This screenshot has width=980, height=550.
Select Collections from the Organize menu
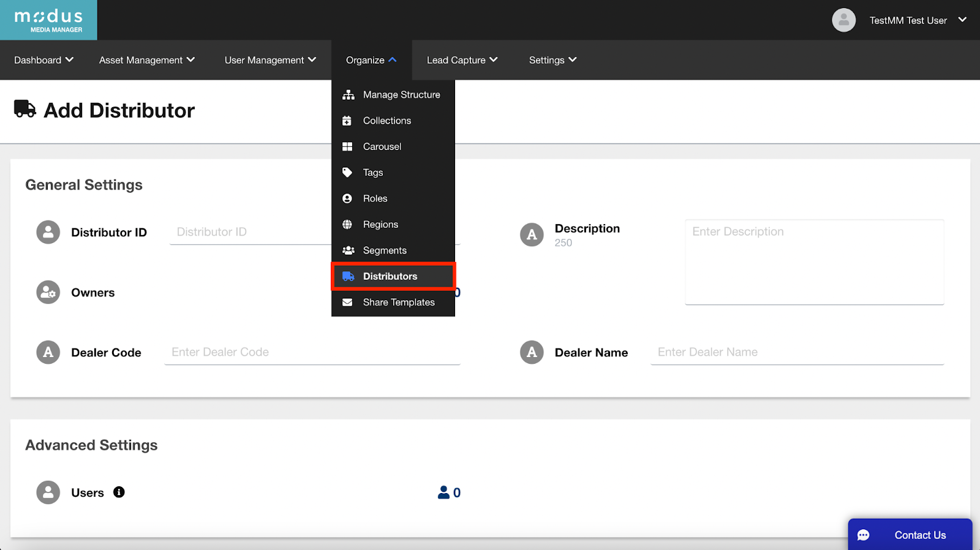click(386, 121)
